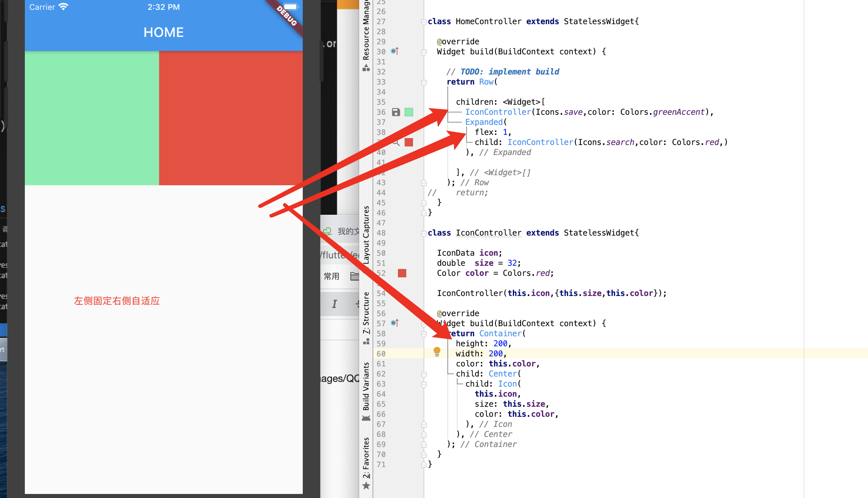Collapse the Row fold marker on line 33
This screenshot has height=498, width=868.
pyautogui.click(x=424, y=83)
